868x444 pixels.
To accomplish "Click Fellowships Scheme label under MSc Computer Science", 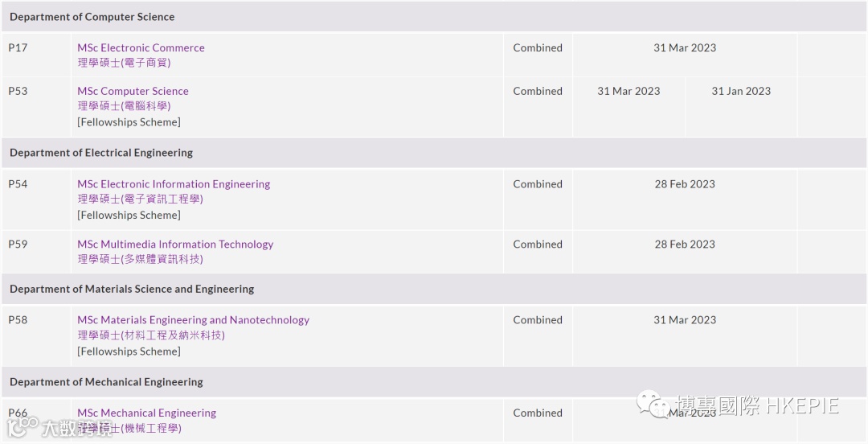I will tap(129, 122).
